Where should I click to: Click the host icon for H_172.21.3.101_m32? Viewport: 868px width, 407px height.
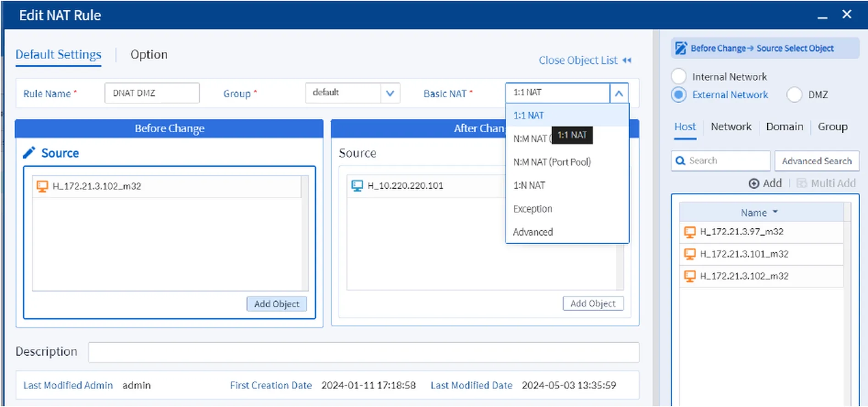[690, 254]
